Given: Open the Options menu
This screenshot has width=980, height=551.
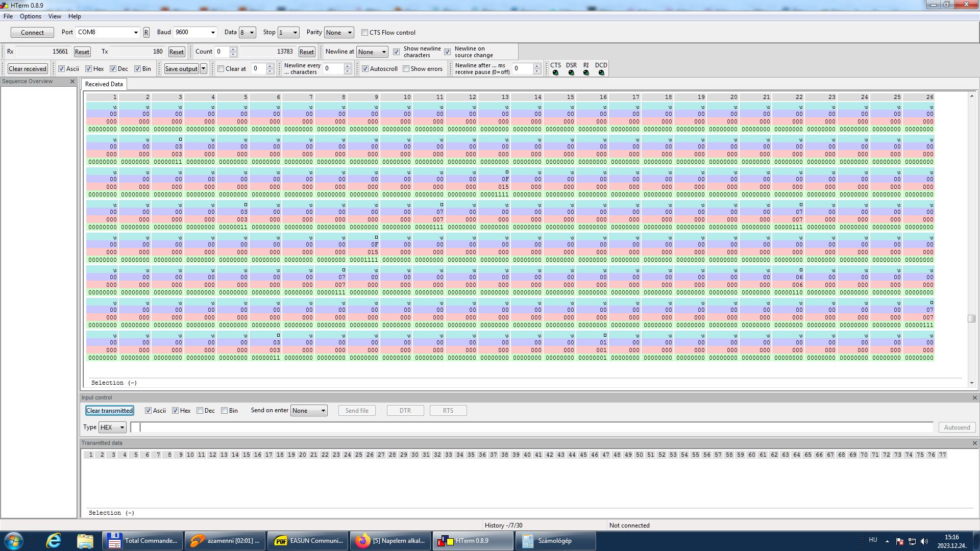Looking at the screenshot, I should click(31, 16).
